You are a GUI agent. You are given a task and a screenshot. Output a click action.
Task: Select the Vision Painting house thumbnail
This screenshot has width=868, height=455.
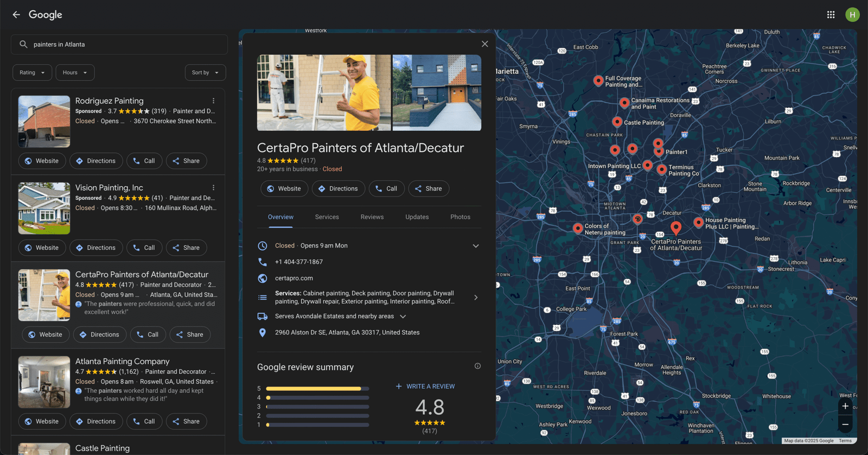(x=44, y=208)
